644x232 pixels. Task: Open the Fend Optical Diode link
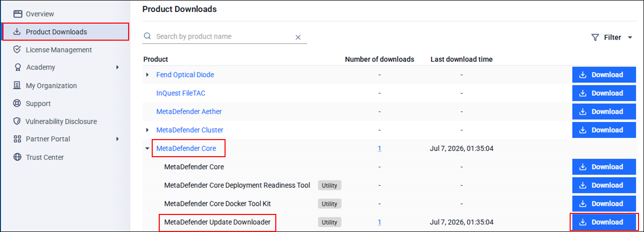pos(185,75)
